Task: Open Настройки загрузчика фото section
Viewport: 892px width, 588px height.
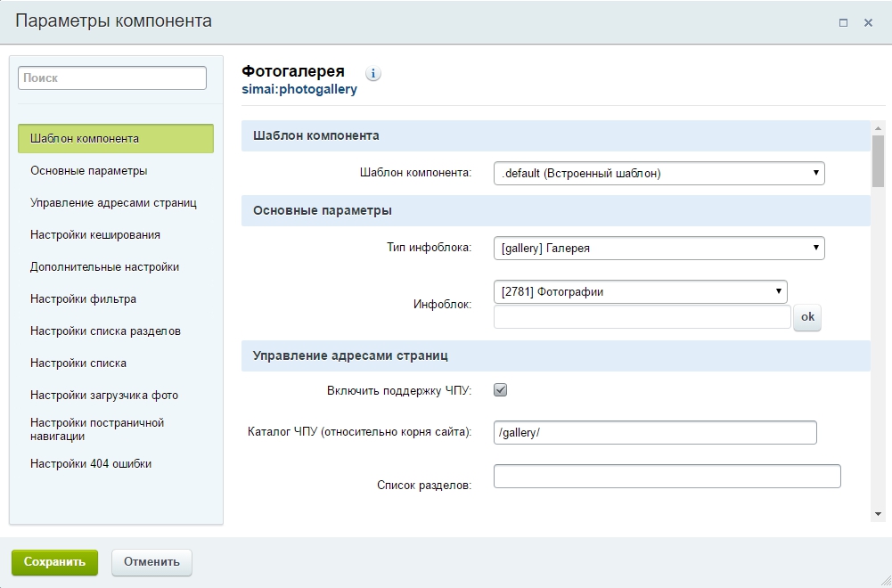Action: tap(104, 396)
